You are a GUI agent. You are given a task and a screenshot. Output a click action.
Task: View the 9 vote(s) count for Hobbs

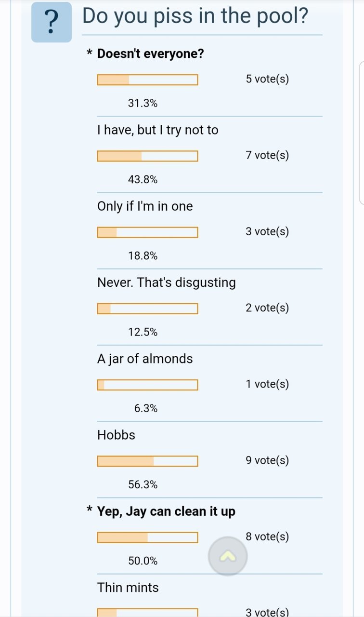point(267,460)
